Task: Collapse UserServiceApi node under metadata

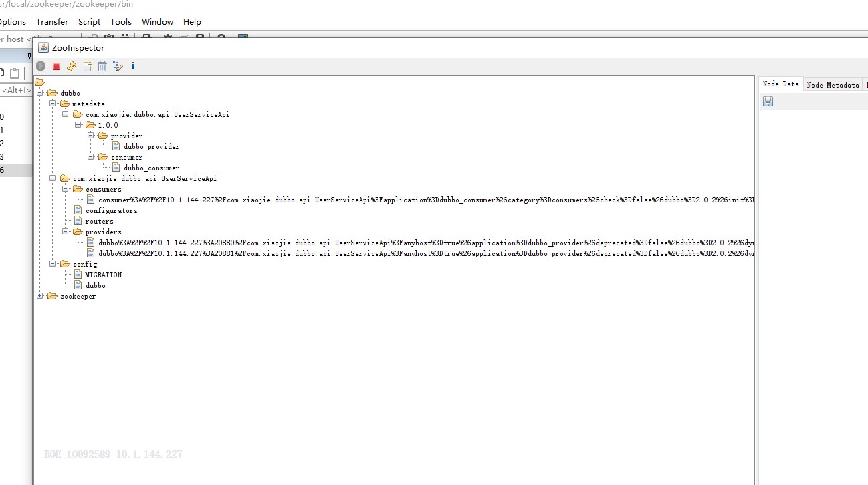Action: [66, 114]
